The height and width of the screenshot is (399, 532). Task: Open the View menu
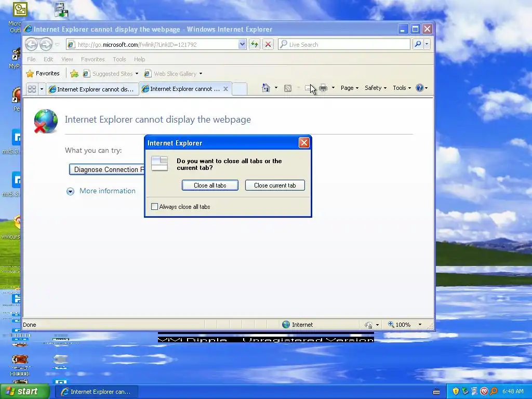[67, 59]
